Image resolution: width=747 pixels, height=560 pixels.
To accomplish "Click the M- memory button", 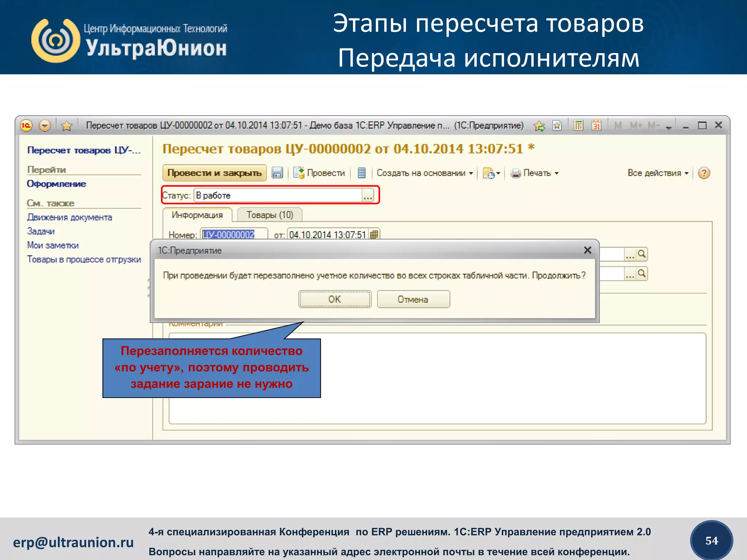I will tap(654, 125).
